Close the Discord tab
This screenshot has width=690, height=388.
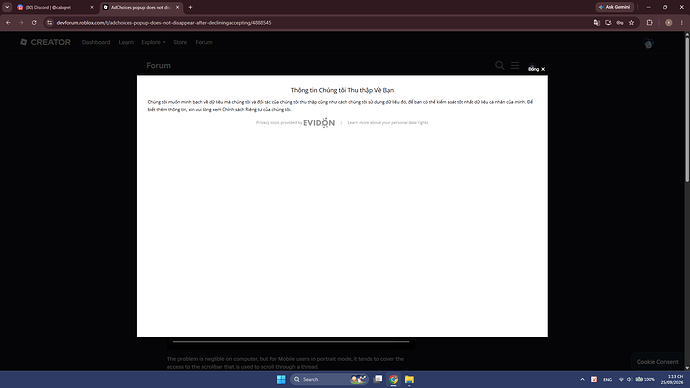point(92,7)
